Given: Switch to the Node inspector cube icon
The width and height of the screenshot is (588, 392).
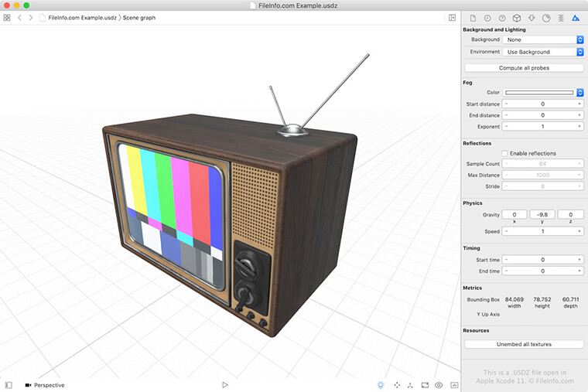Looking at the screenshot, I should coord(517,18).
